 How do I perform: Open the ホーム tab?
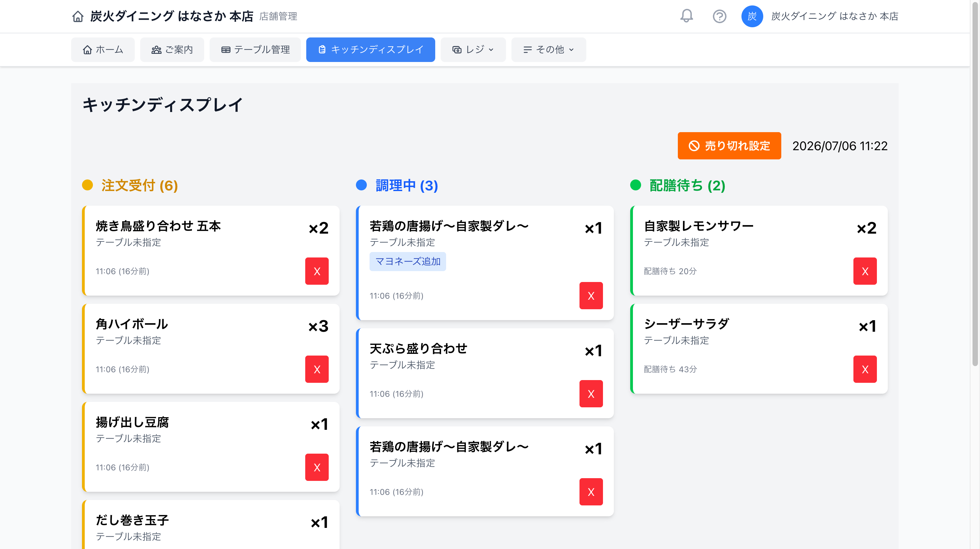pos(103,49)
